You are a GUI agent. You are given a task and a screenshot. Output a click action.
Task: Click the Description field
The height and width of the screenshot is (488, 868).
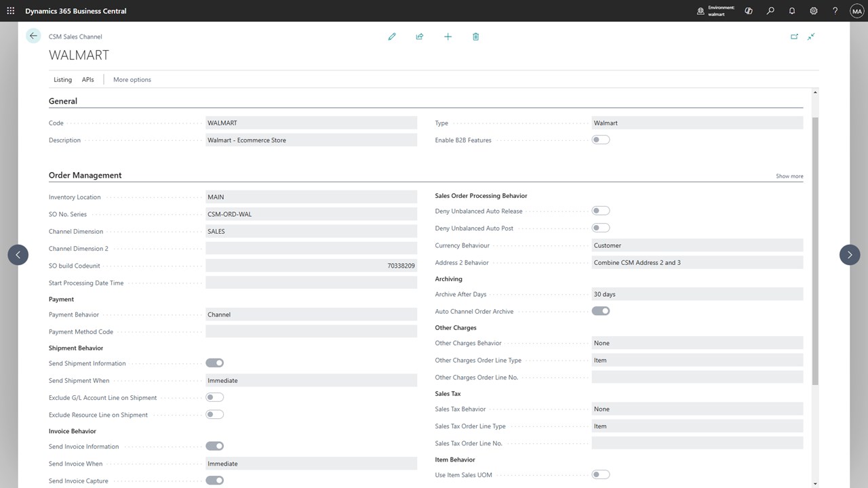pos(311,140)
